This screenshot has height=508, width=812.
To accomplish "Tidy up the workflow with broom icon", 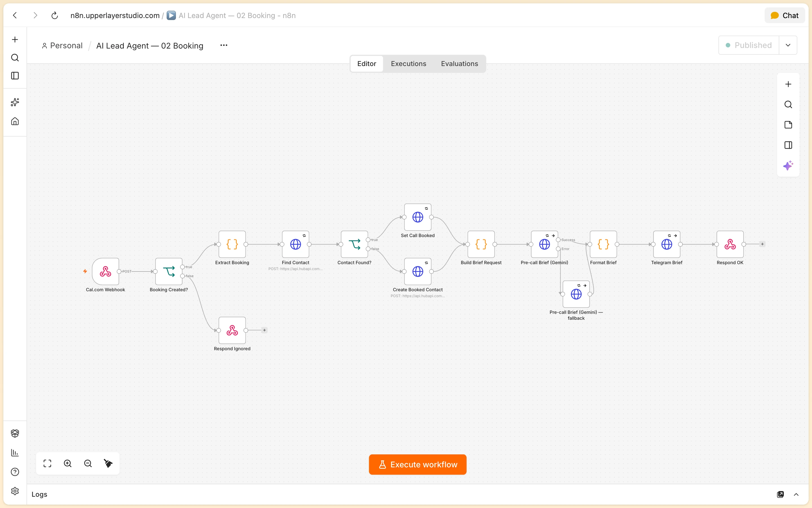I will click(x=108, y=464).
